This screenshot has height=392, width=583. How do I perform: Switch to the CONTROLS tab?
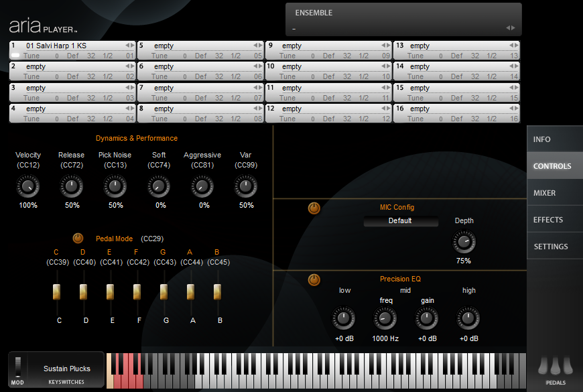point(555,166)
